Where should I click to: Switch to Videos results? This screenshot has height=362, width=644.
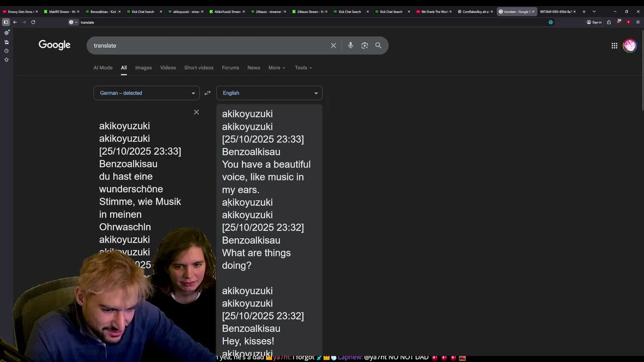coord(168,68)
